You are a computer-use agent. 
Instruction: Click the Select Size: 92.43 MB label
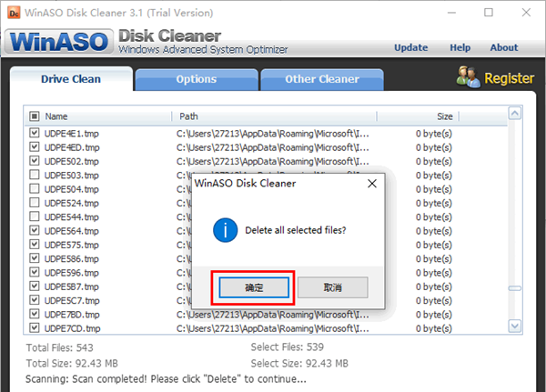[299, 364]
